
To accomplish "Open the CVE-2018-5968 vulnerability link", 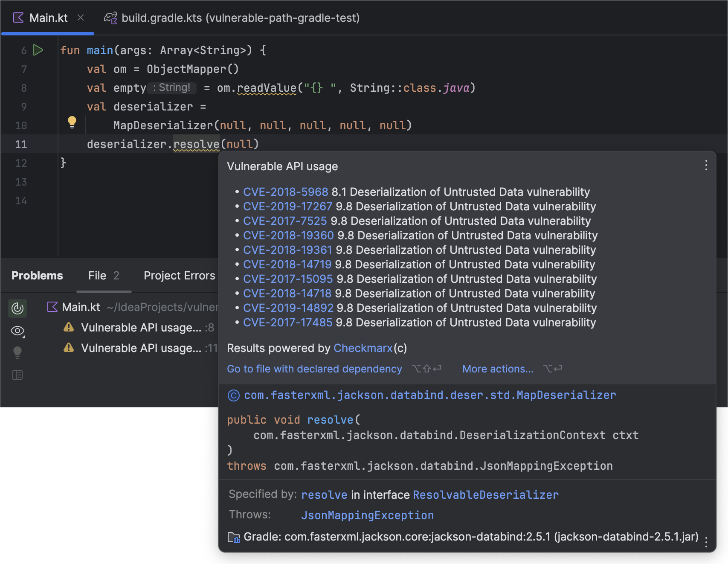I will coord(285,192).
